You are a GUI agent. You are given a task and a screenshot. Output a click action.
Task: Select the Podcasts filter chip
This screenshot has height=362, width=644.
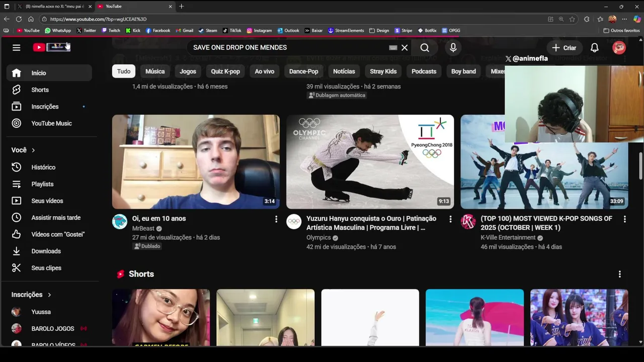(x=424, y=71)
